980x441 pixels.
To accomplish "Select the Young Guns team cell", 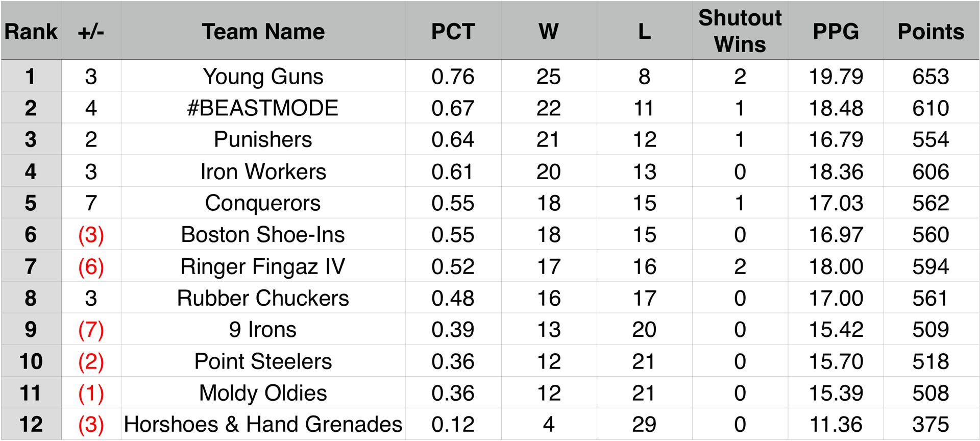I will (263, 77).
